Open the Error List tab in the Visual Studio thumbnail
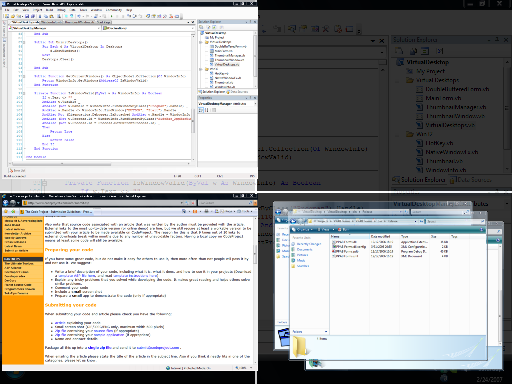512x384 pixels. pos(17,170)
